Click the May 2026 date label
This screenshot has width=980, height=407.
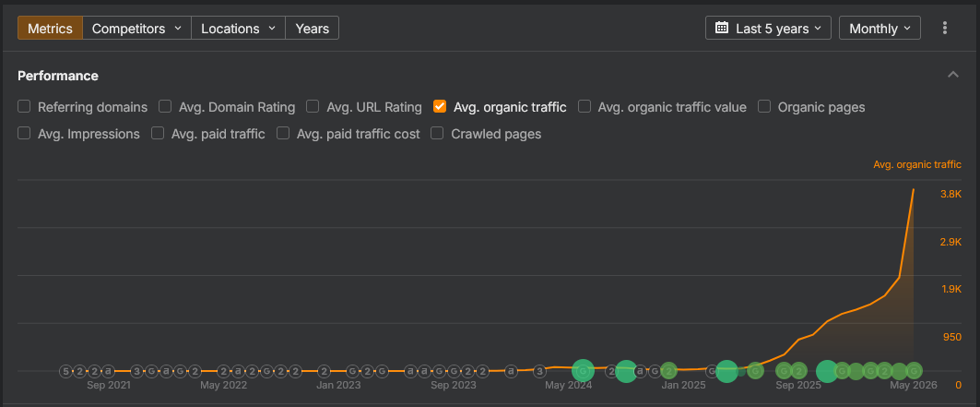pyautogui.click(x=913, y=385)
